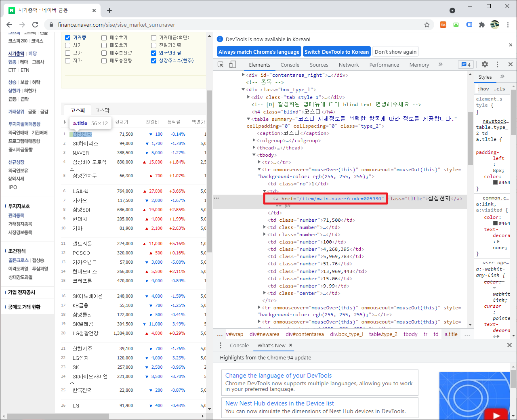Play the What's New YouTube video thumbnail

coord(496,415)
